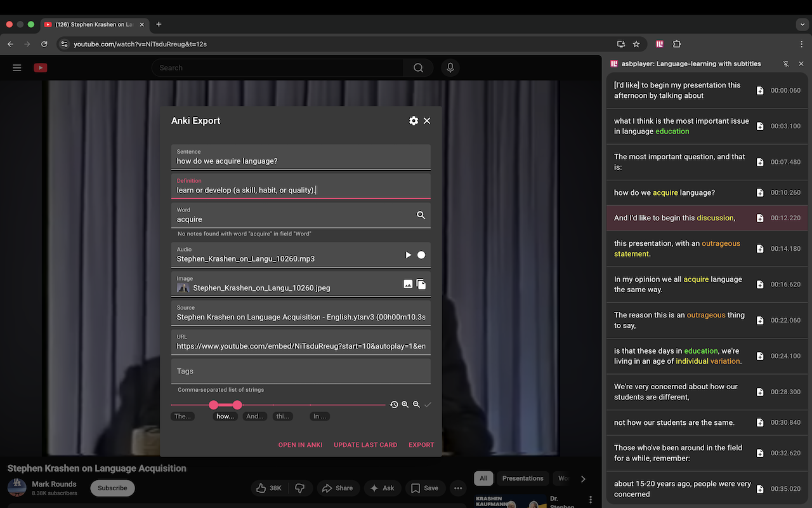Expand the hidden chips with the right chevron

tap(583, 478)
